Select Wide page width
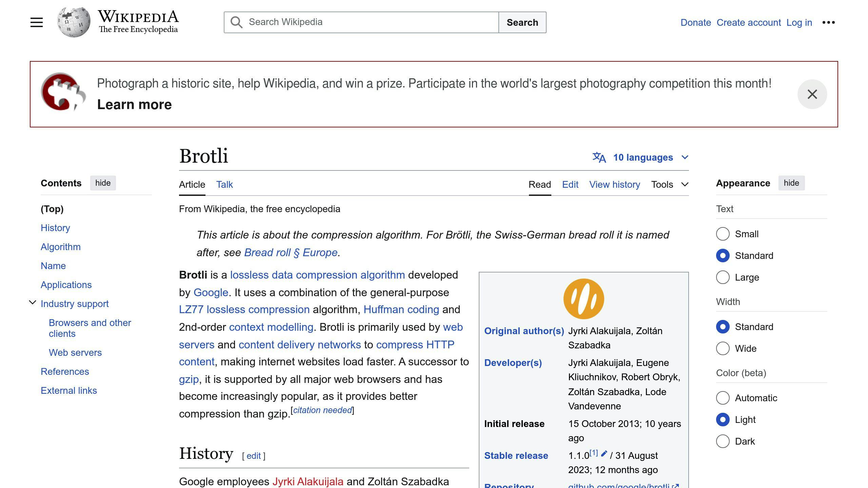The width and height of the screenshot is (868, 488). [723, 348]
